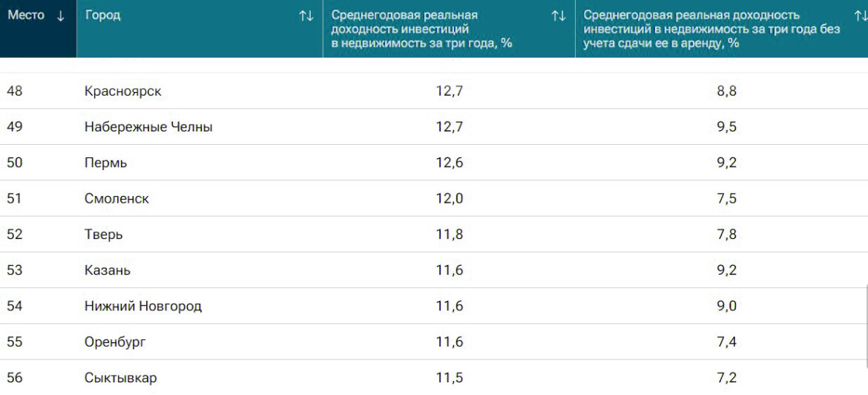Viewport: 868px width, 395px height.
Task: Click the Город column header text
Action: pyautogui.click(x=103, y=16)
